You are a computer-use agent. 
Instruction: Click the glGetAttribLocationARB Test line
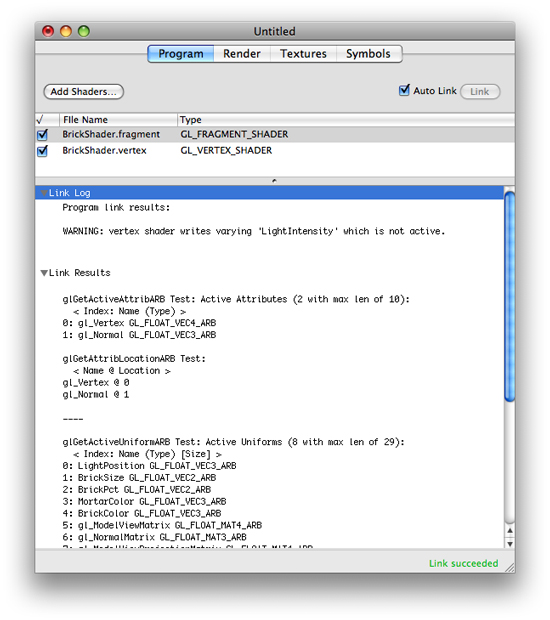click(134, 359)
